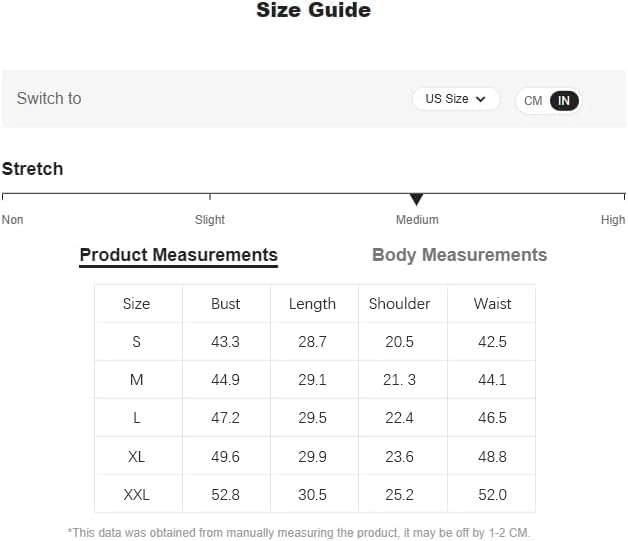
Task: Select the M size row label
Action: pyautogui.click(x=136, y=380)
